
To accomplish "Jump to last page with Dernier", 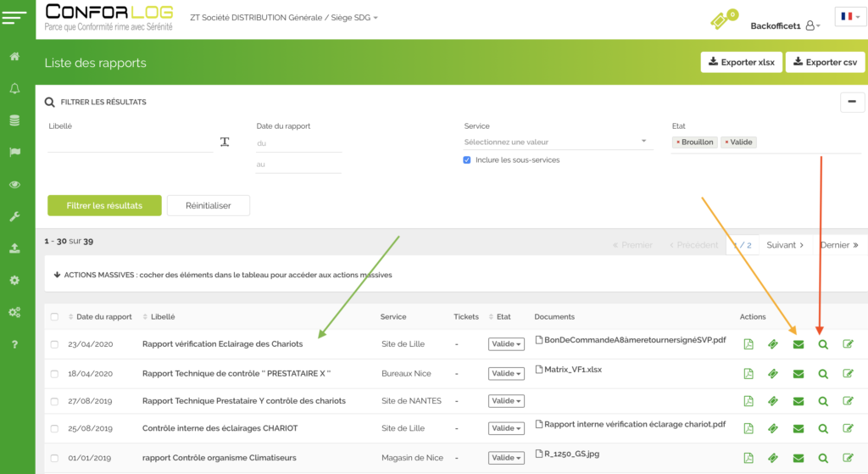I will click(x=839, y=245).
